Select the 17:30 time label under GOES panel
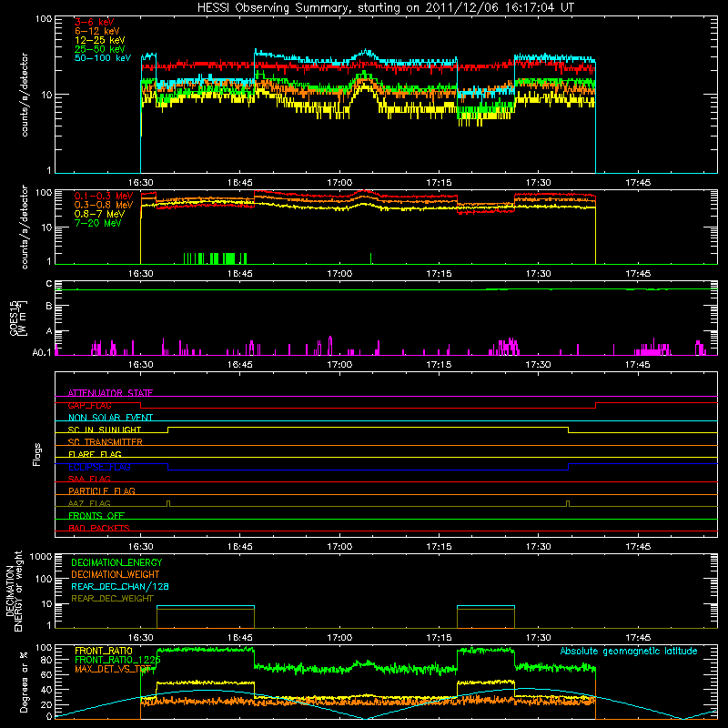This screenshot has height=728, width=728. coord(538,365)
